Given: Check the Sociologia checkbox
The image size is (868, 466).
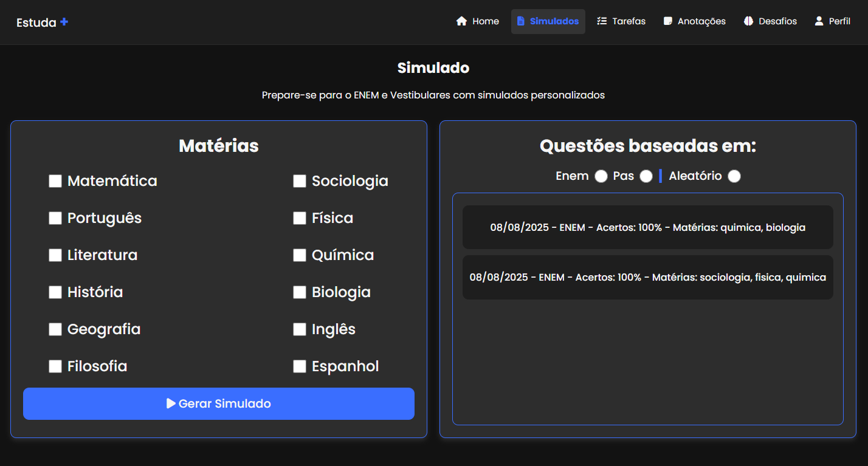Looking at the screenshot, I should [300, 181].
